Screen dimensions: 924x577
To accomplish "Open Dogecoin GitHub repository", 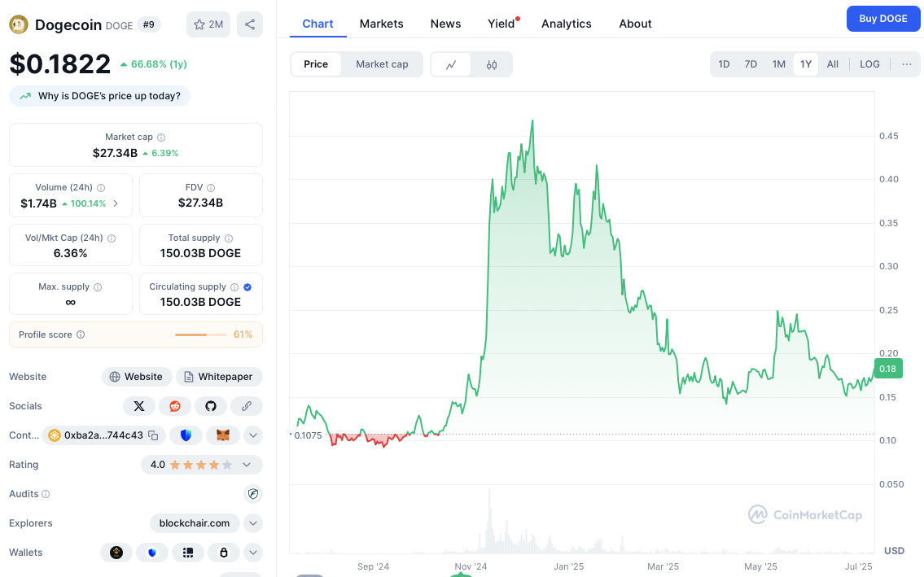I will click(x=211, y=406).
